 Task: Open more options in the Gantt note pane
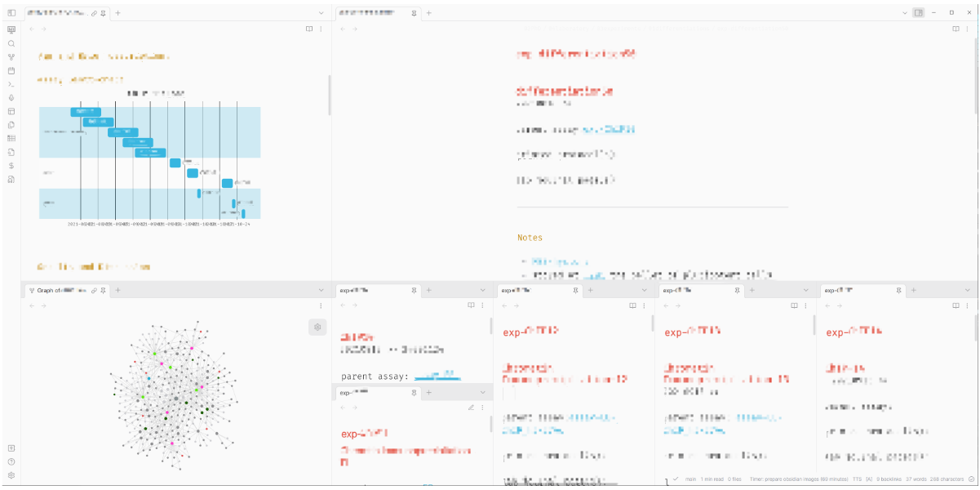[320, 29]
